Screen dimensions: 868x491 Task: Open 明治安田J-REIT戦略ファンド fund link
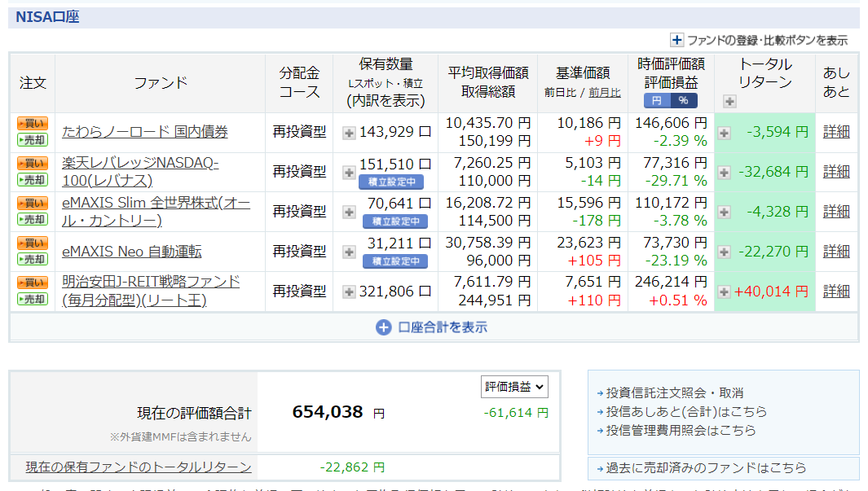(x=151, y=291)
